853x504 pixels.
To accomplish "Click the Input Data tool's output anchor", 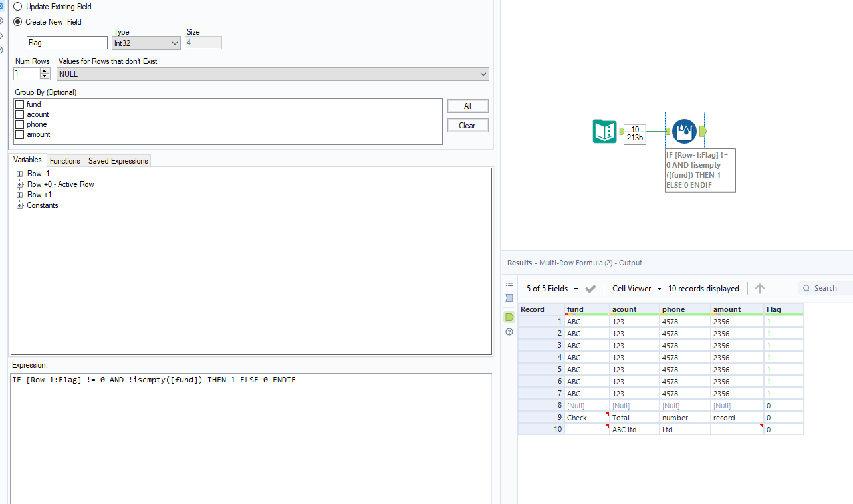I will (x=621, y=132).
